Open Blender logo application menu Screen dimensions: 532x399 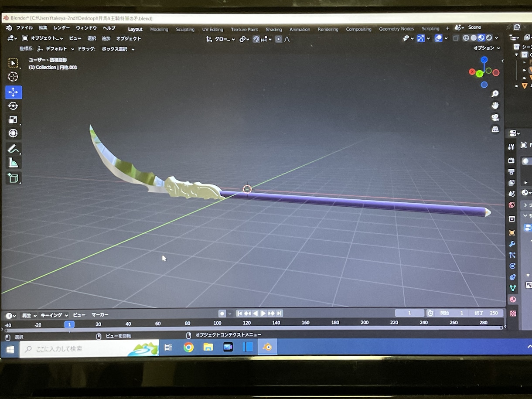pos(9,28)
